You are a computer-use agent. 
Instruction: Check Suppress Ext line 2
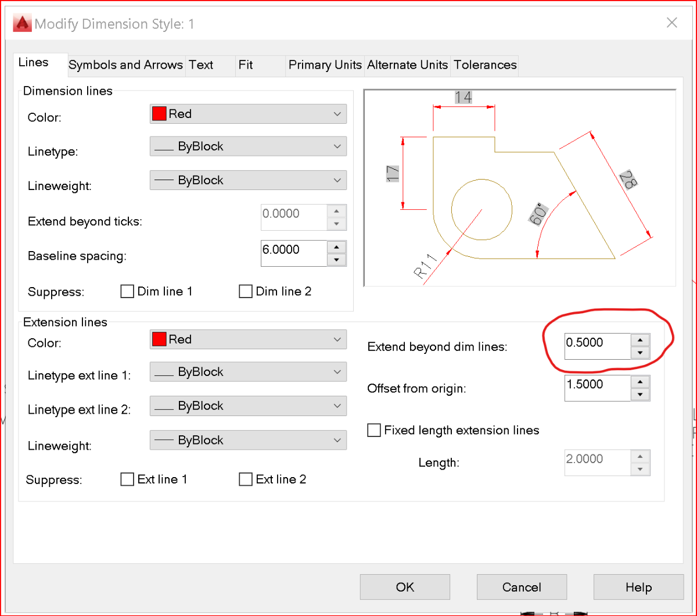pos(246,479)
